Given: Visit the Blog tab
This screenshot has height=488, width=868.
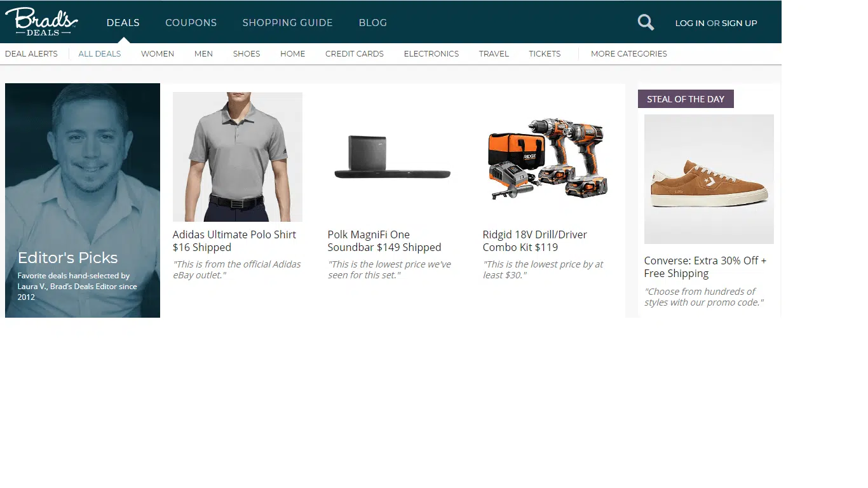Looking at the screenshot, I should [373, 23].
